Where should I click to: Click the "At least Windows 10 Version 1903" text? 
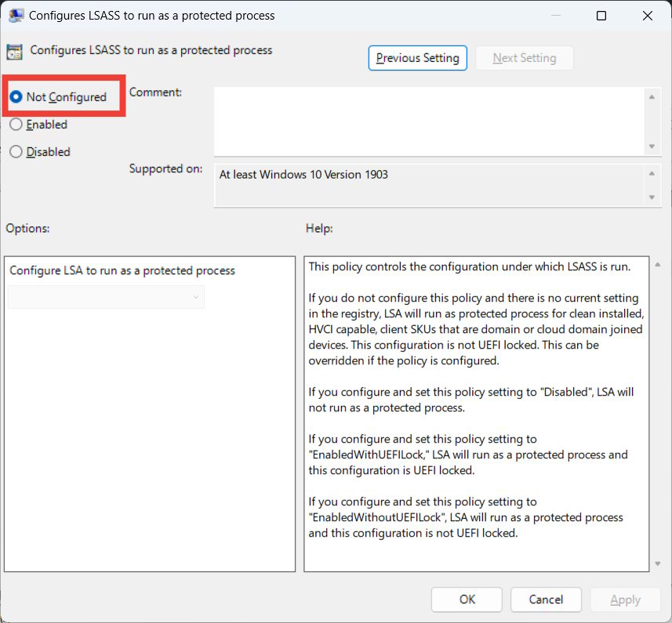pos(303,174)
